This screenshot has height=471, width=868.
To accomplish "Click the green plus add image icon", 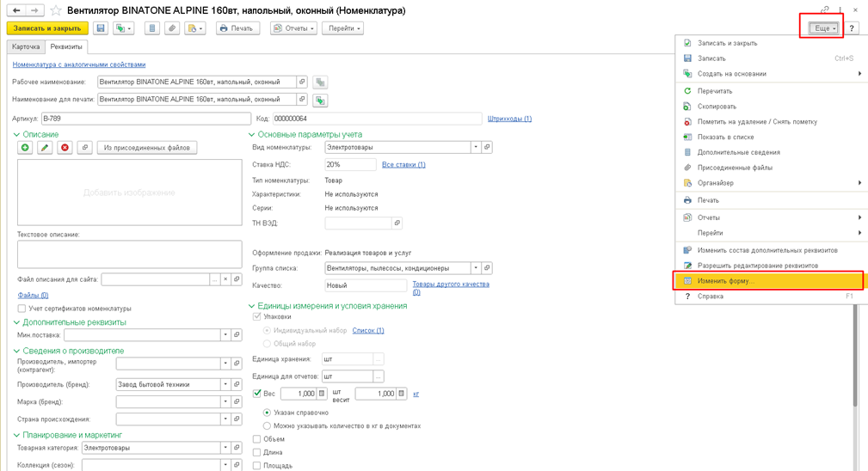I will click(x=25, y=148).
